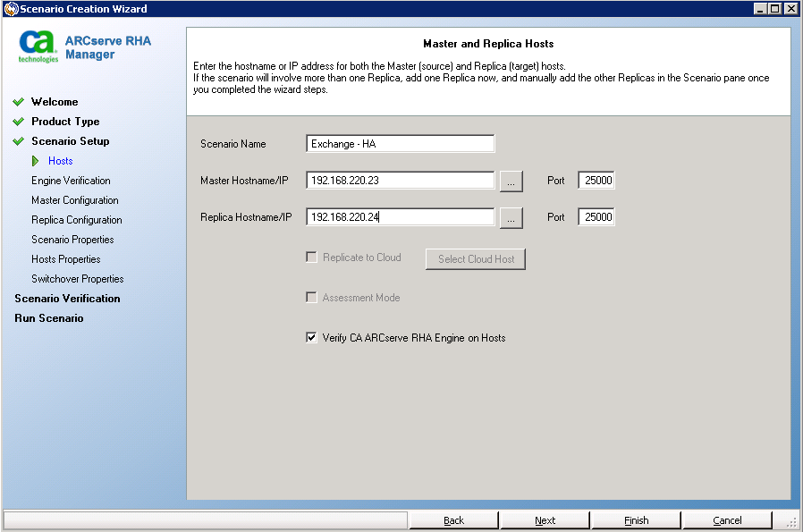
Task: Select the Hosts step in sidebar
Action: pos(61,161)
